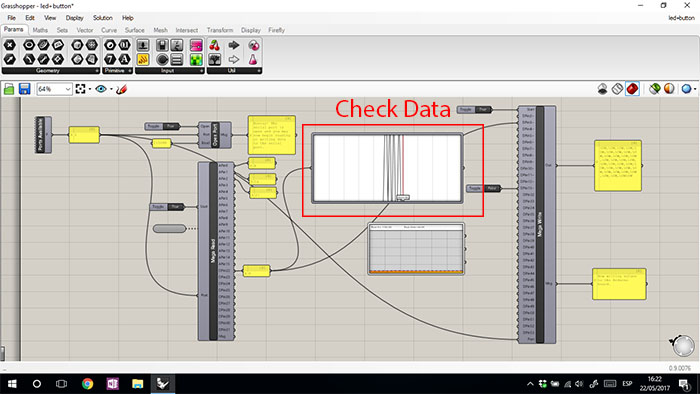Switch to the Firefly tab
The image size is (700, 394).
coord(276,30)
